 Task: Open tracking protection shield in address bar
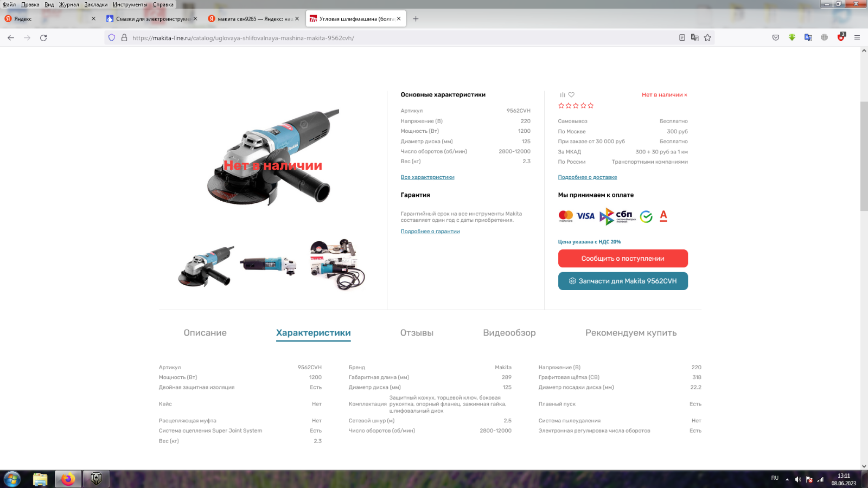pos(112,38)
